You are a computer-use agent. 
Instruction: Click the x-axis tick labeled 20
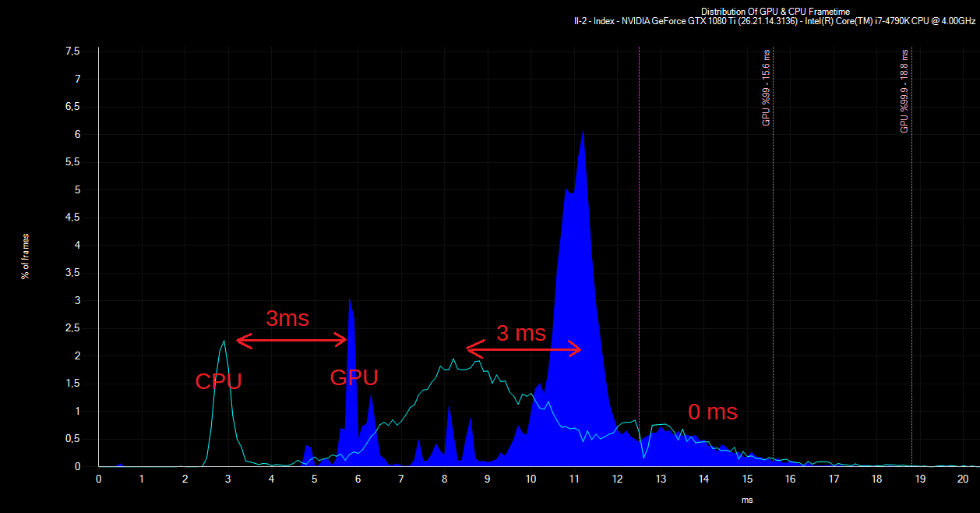962,479
